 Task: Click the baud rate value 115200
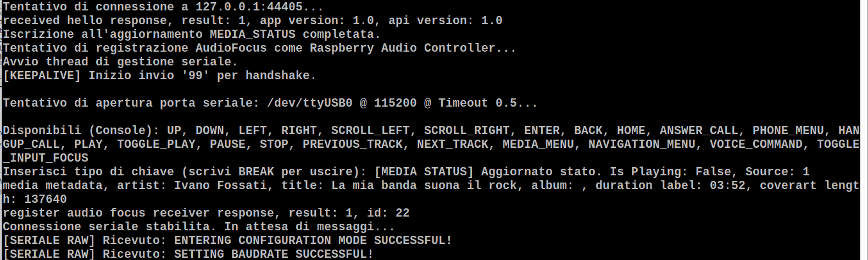click(395, 103)
